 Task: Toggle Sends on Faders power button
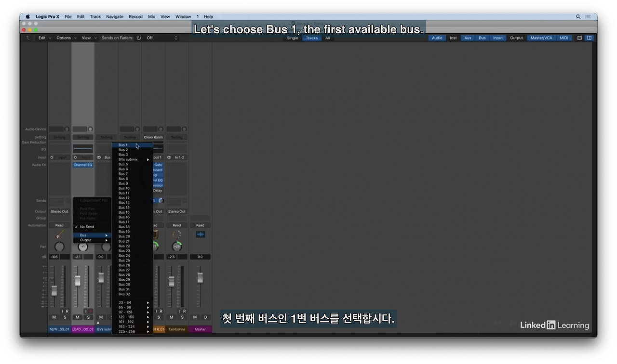tap(139, 38)
